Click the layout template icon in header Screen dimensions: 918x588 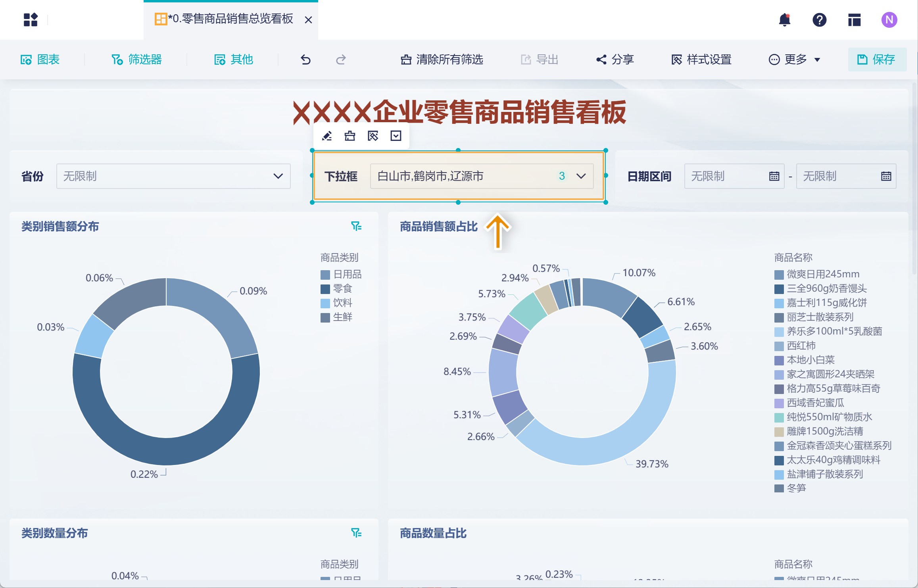click(x=854, y=19)
